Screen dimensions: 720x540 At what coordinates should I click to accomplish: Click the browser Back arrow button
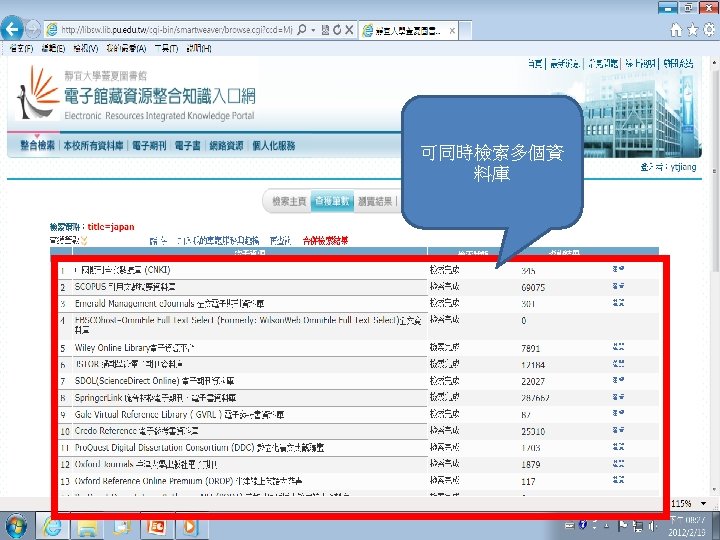click(x=12, y=29)
